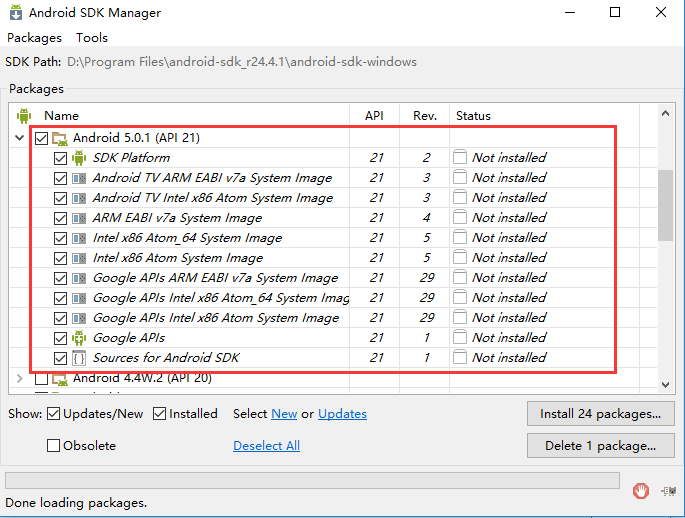This screenshot has height=518, width=685.
Task: Click the Android robot icon in Name header
Action: (24, 116)
